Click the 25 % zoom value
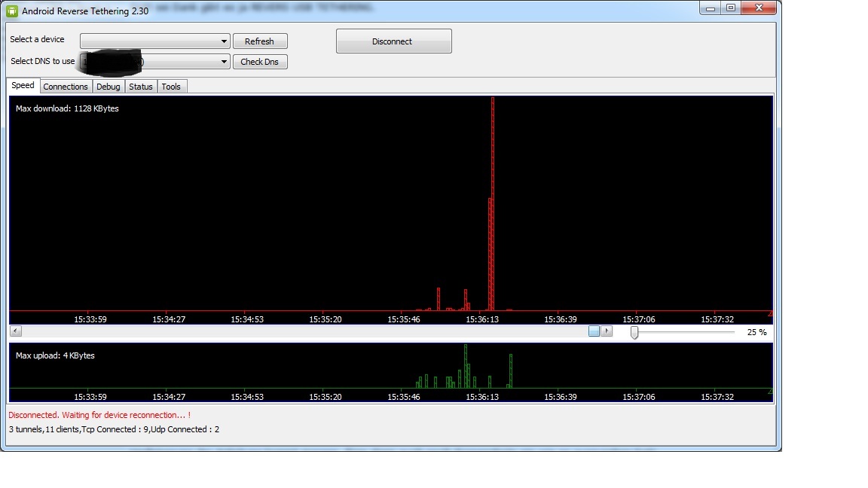The width and height of the screenshot is (868, 488). pos(756,333)
